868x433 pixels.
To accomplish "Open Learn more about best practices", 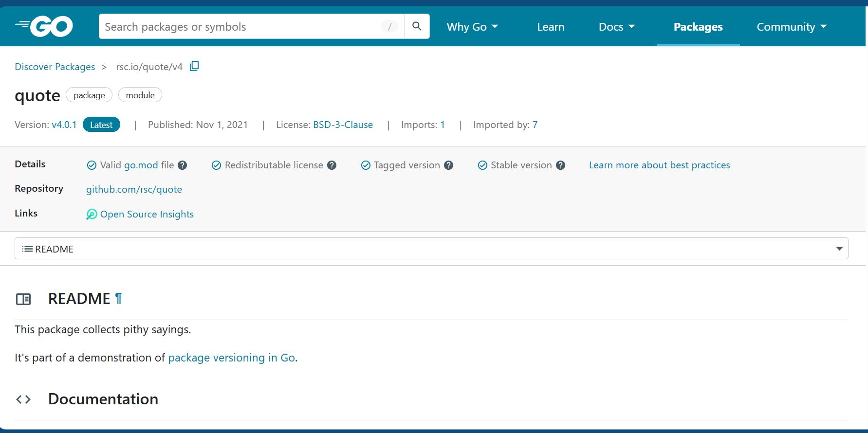I will [x=660, y=165].
